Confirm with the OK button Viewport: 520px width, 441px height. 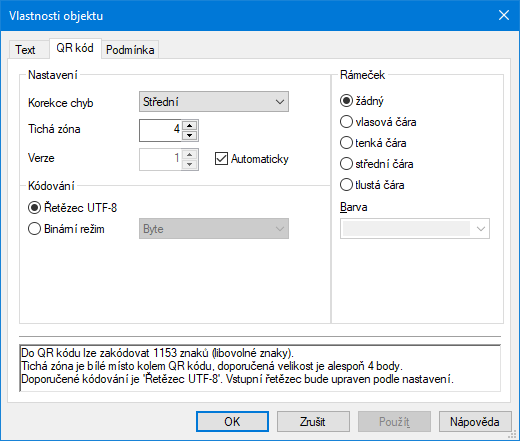[232, 422]
